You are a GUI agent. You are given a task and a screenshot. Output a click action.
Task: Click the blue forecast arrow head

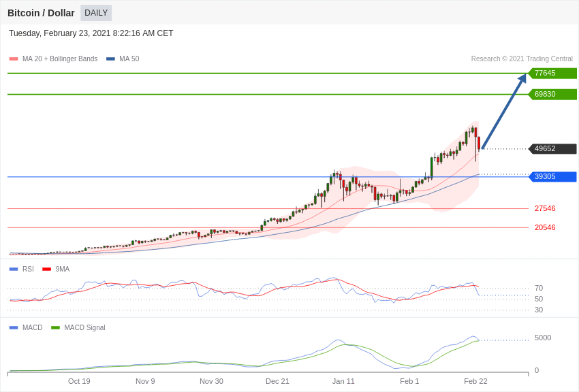(522, 79)
